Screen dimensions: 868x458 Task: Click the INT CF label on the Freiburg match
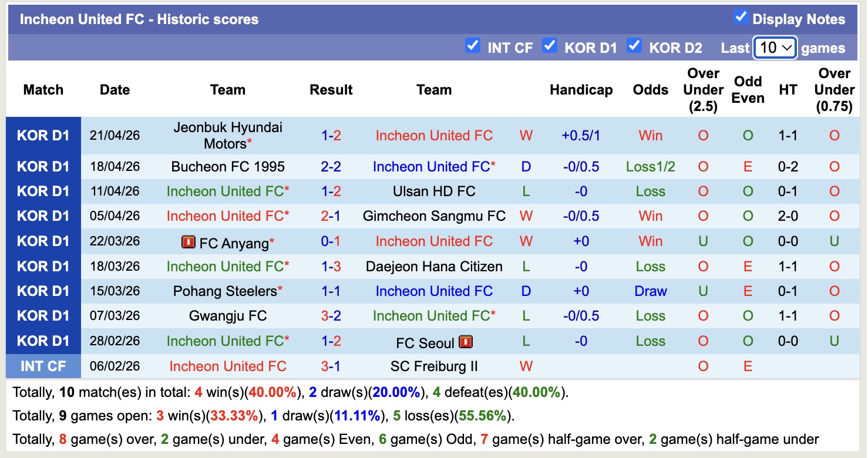43,366
